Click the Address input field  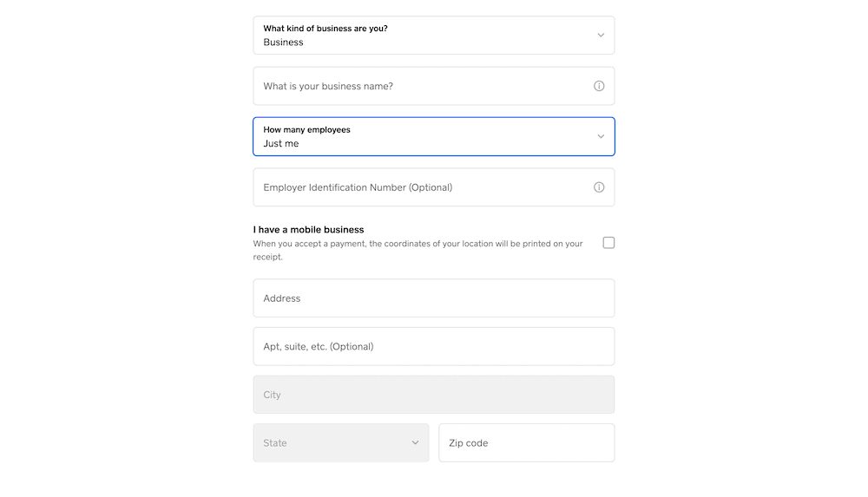coord(434,298)
